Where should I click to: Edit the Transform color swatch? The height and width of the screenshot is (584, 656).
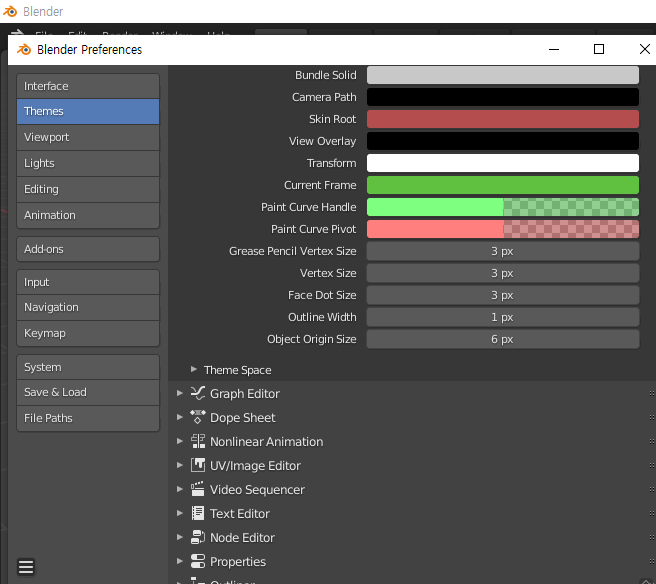[x=503, y=163]
